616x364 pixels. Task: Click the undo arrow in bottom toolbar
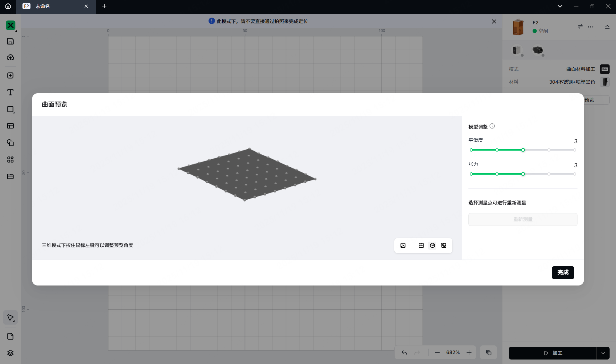(404, 352)
